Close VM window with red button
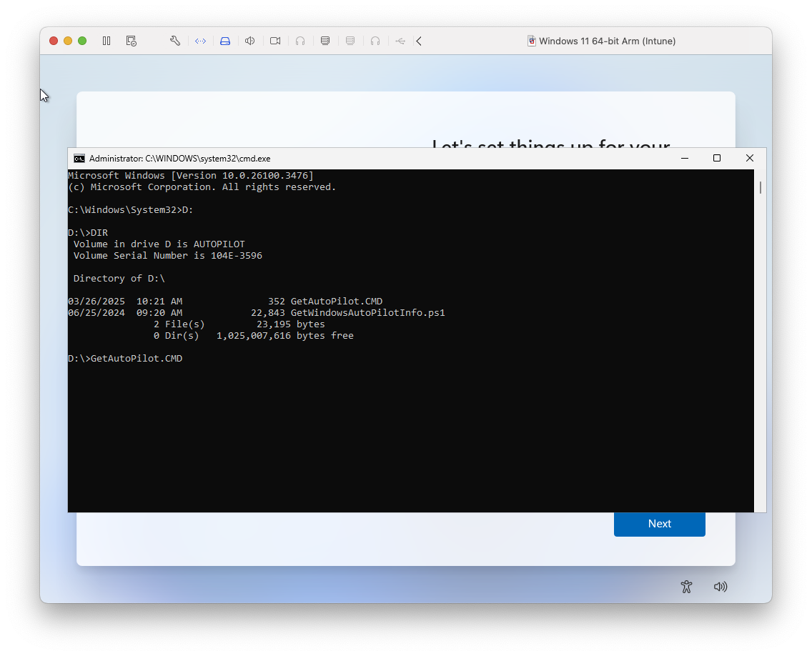 (x=54, y=41)
